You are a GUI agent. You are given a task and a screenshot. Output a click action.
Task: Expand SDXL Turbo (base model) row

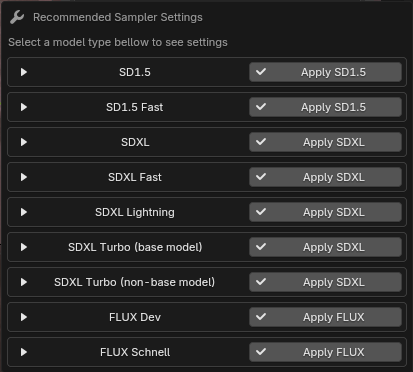pyautogui.click(x=24, y=247)
